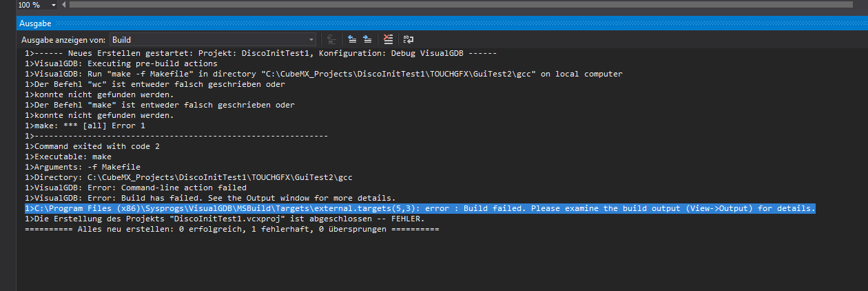Click the 'DiscoInitTest1.vcxproj ist abgeschlossen -- FEHLER' line
The width and height of the screenshot is (868, 291).
[225, 219]
